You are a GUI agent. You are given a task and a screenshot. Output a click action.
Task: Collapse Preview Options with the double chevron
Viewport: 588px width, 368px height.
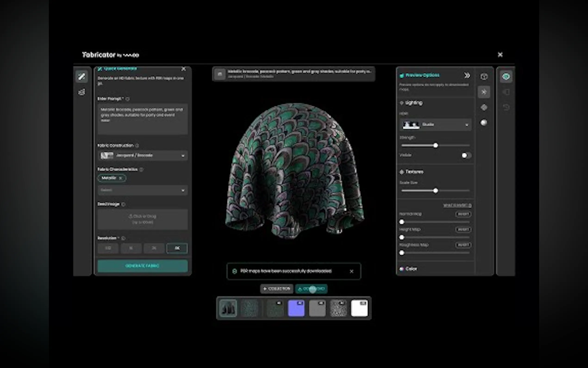[x=467, y=76]
